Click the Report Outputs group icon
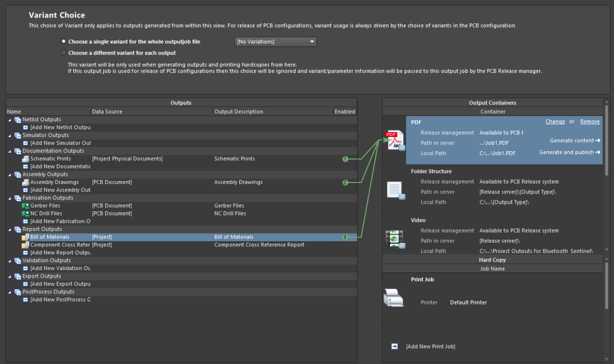Screen dimensions: 614x364 pos(18,230)
